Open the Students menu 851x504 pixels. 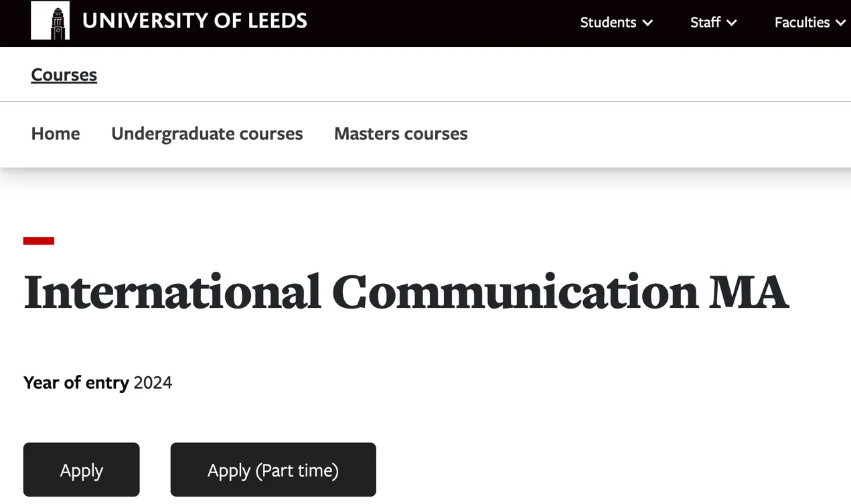(608, 23)
